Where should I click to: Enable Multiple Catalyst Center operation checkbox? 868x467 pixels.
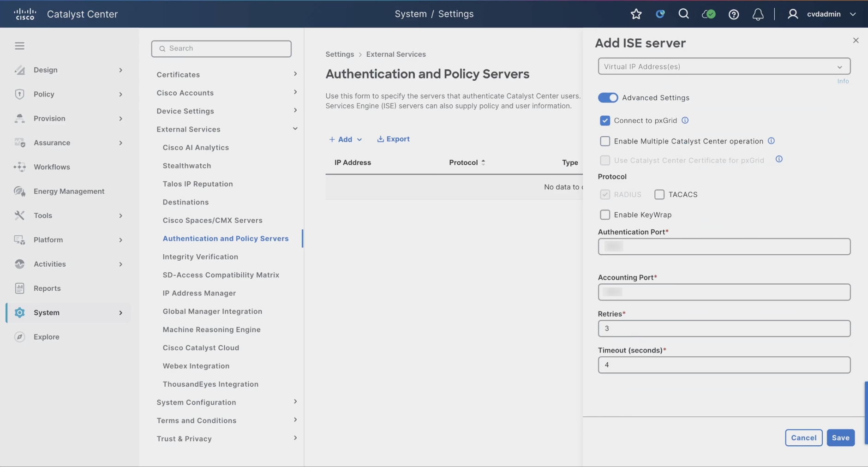click(605, 141)
